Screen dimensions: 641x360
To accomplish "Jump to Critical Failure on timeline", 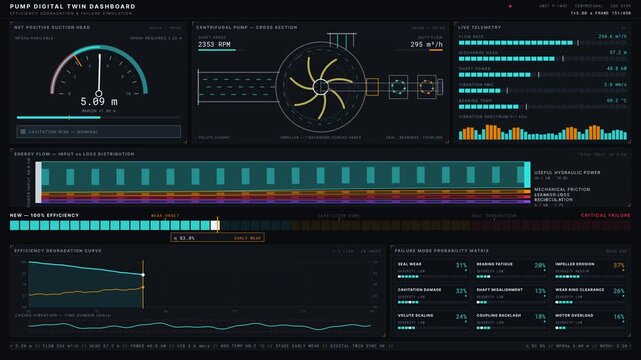I will (605, 215).
